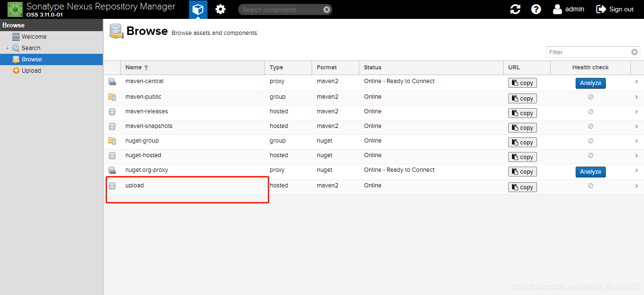Screen dimensions: 644x295
Task: Click upload row health check unavailable icon
Action: (590, 185)
